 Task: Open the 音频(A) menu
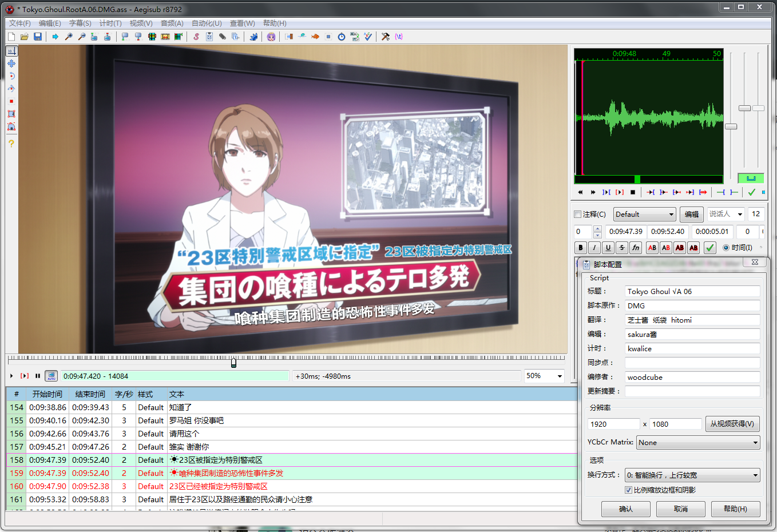point(172,23)
